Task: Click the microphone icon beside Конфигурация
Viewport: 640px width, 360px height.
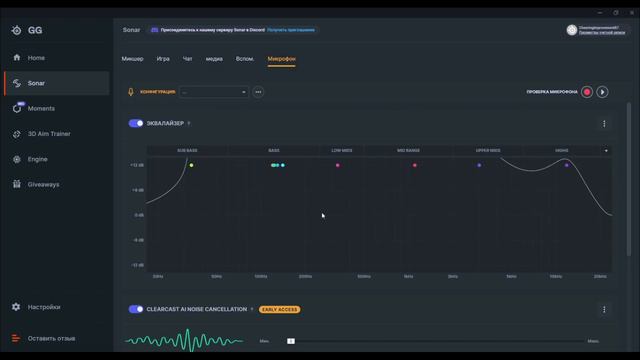Action: 131,92
